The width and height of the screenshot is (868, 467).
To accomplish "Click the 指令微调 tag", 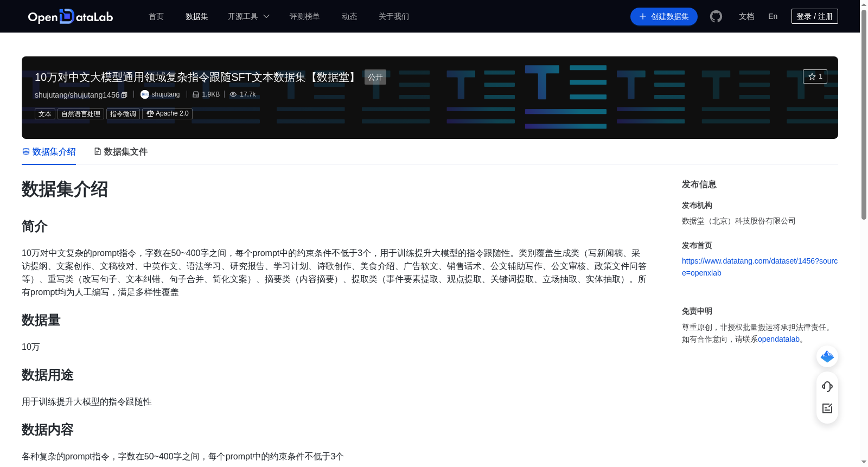I will point(123,114).
